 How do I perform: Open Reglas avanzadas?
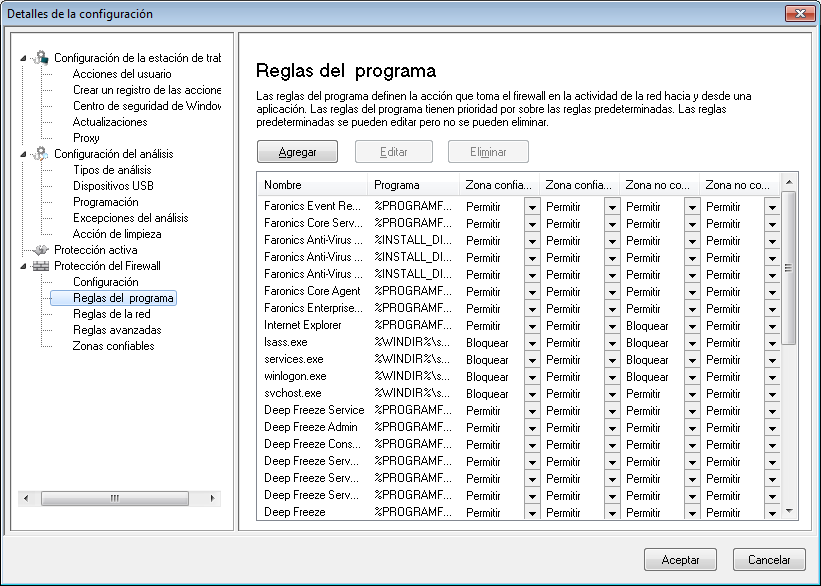(117, 330)
